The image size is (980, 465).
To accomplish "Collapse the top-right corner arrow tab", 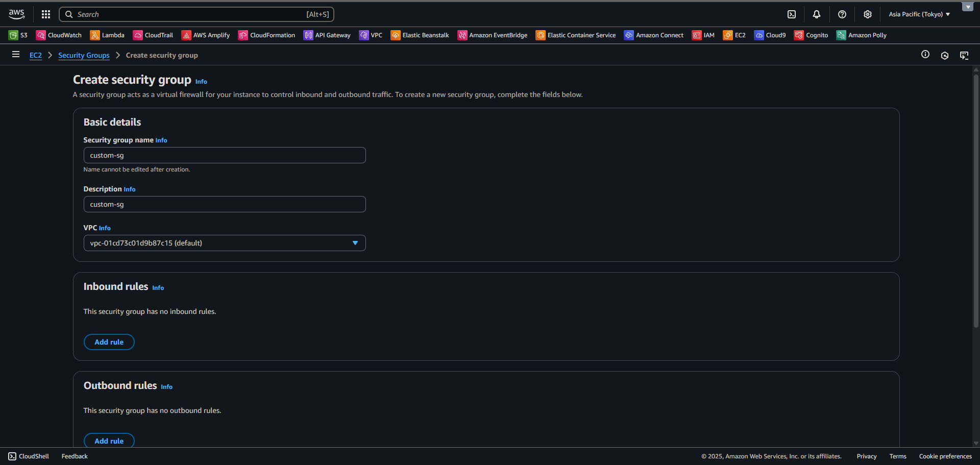I will point(968,7).
